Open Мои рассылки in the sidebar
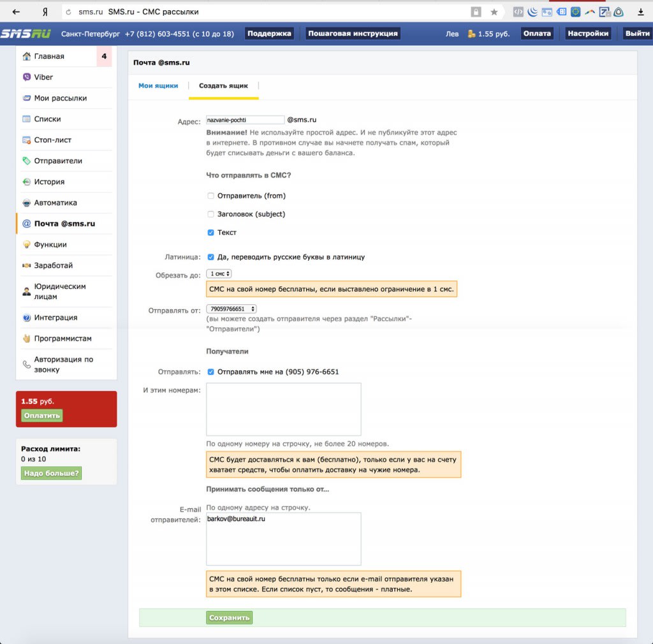 click(66, 98)
